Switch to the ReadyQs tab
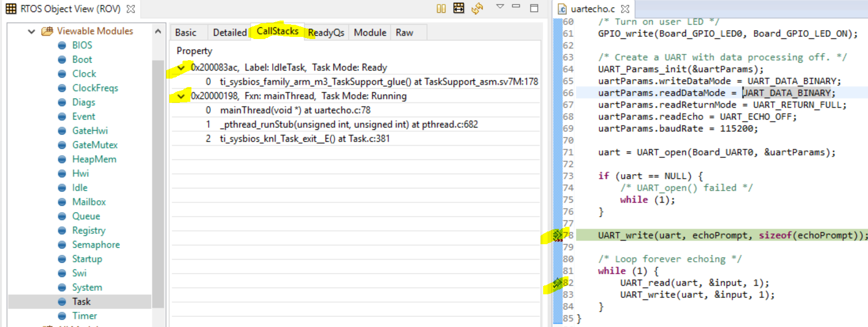The height and width of the screenshot is (327, 868). tap(326, 33)
